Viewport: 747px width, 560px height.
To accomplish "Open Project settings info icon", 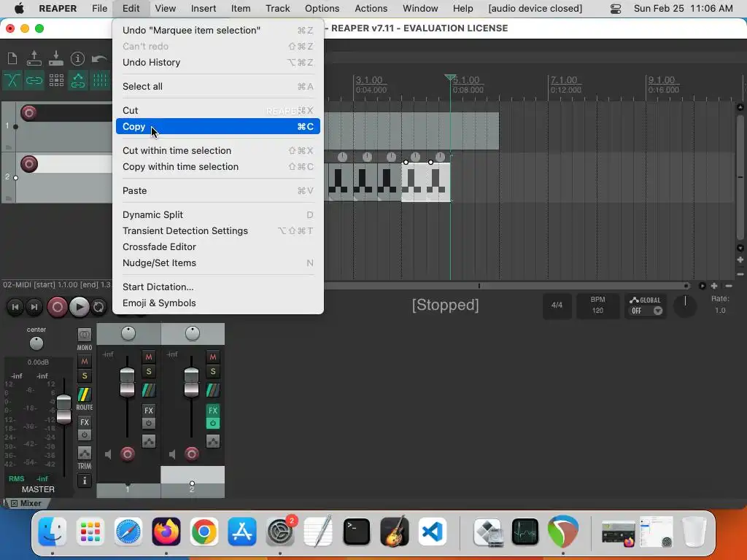I will coord(77,58).
